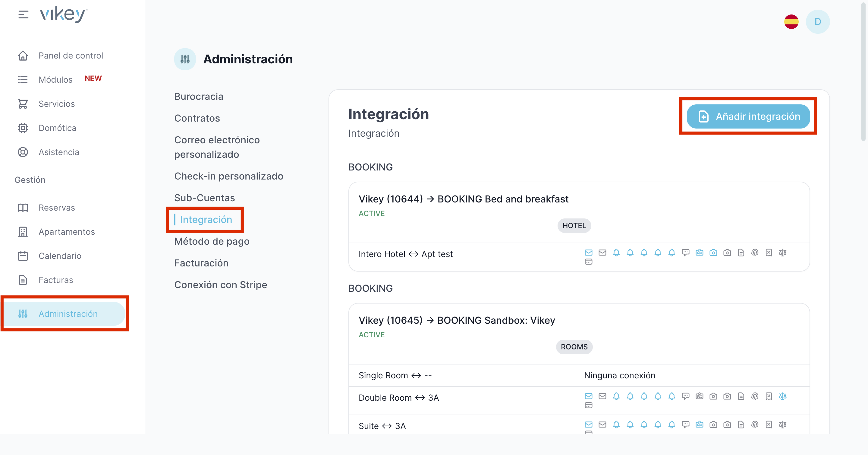The image size is (868, 455).
Task: Open the user avatar D menu
Action: point(817,22)
